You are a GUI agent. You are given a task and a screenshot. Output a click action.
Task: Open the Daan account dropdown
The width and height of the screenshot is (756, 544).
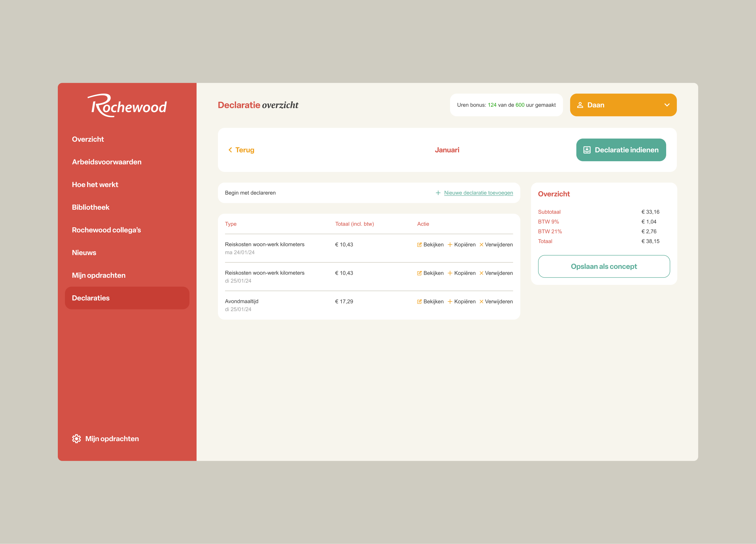[623, 105]
